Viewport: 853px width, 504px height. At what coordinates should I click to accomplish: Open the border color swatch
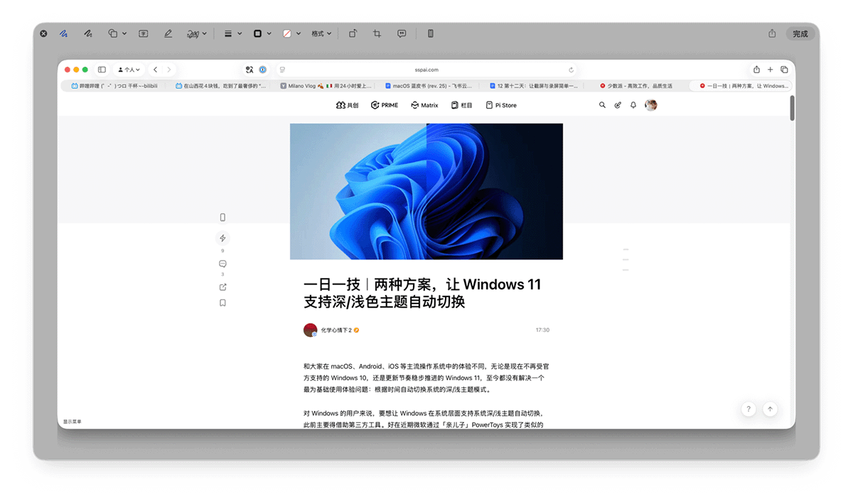point(262,33)
